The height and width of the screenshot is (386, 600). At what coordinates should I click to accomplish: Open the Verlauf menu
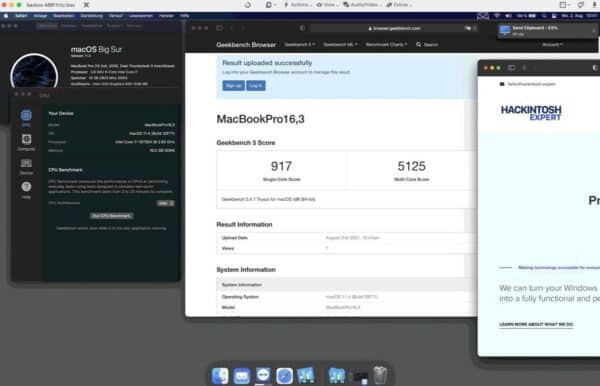coord(116,16)
